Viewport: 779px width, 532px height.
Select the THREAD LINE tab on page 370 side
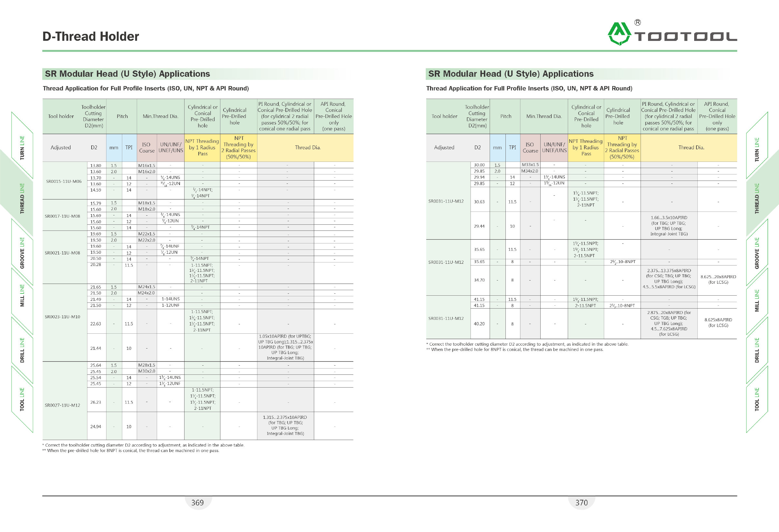point(757,198)
